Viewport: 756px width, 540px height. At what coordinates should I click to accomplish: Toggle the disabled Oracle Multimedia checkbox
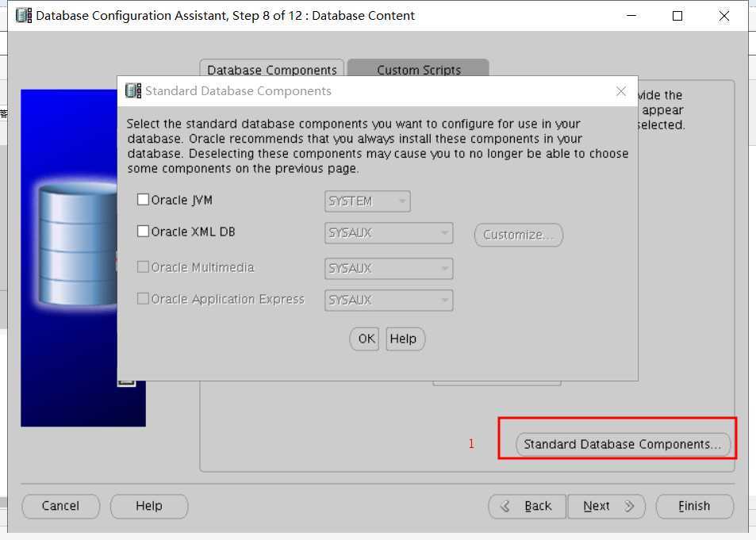[144, 267]
